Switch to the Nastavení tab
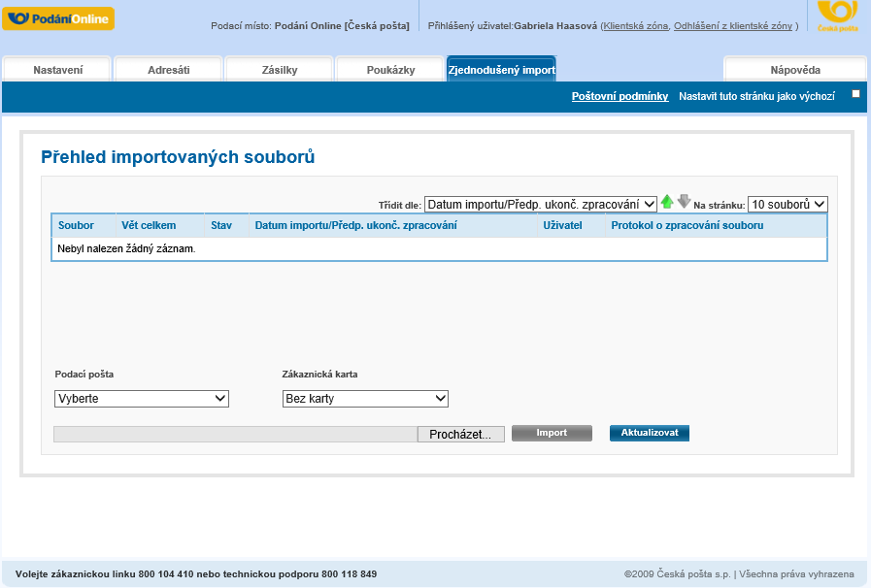Screen dimensions: 871x588 point(57,70)
